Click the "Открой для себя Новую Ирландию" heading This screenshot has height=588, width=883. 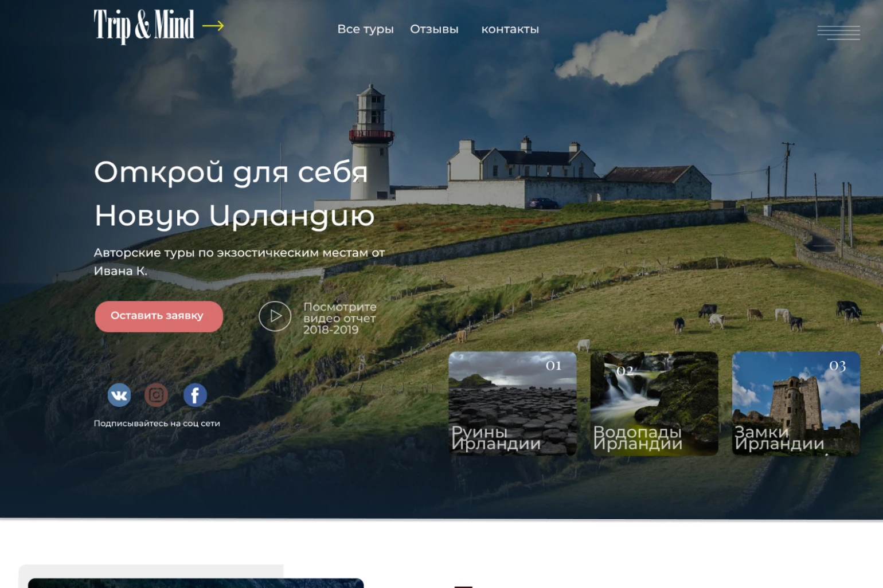pyautogui.click(x=234, y=194)
